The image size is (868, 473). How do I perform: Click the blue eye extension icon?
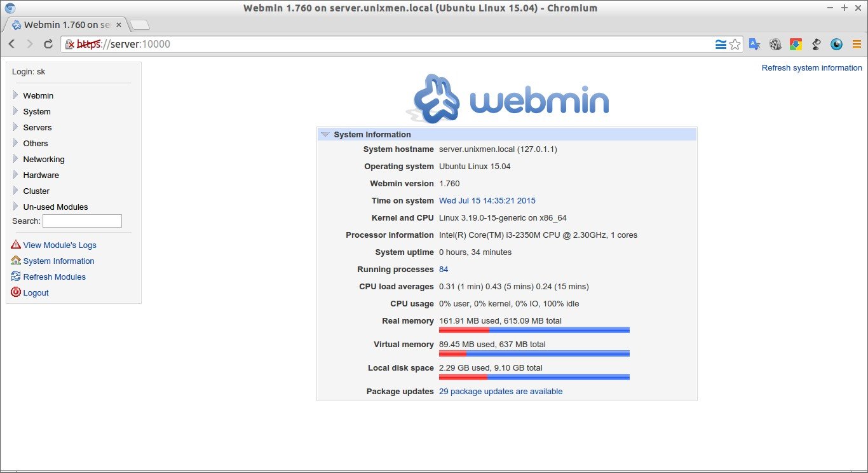click(x=837, y=45)
